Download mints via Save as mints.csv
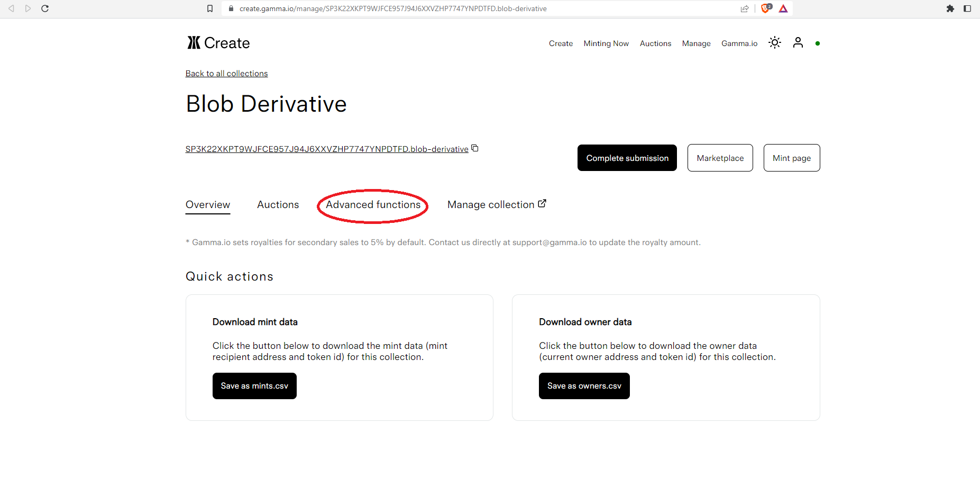This screenshot has height=486, width=980. click(254, 386)
